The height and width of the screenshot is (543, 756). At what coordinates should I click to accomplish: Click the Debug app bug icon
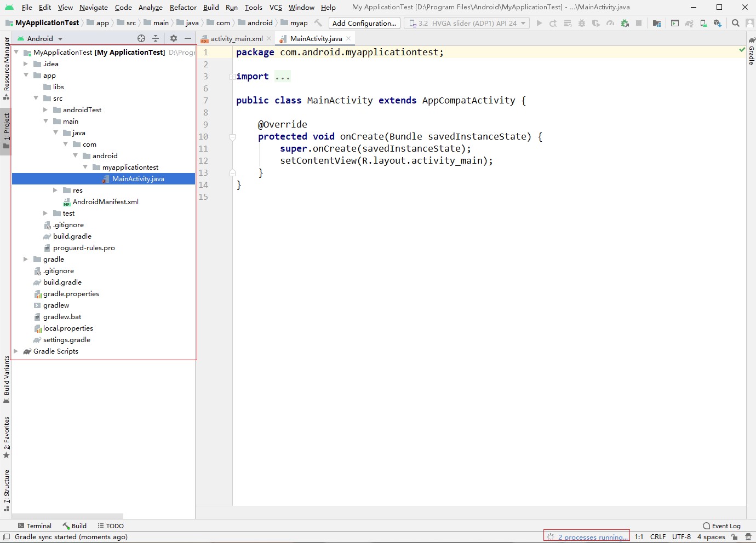coord(581,23)
